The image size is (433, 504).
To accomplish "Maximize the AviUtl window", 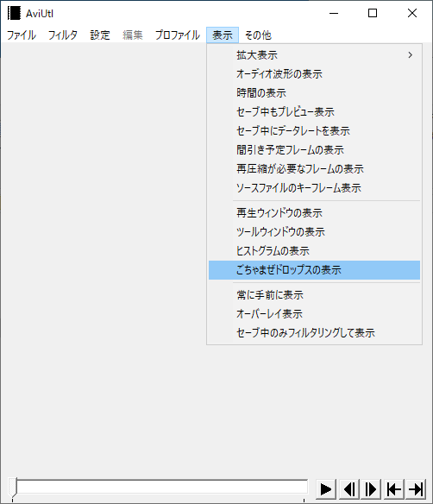I will [373, 13].
